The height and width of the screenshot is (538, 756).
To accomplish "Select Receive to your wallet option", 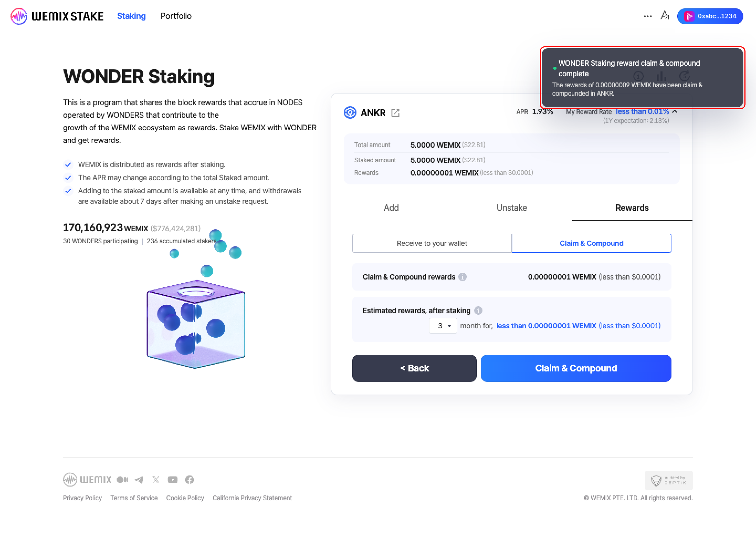I will coord(432,243).
